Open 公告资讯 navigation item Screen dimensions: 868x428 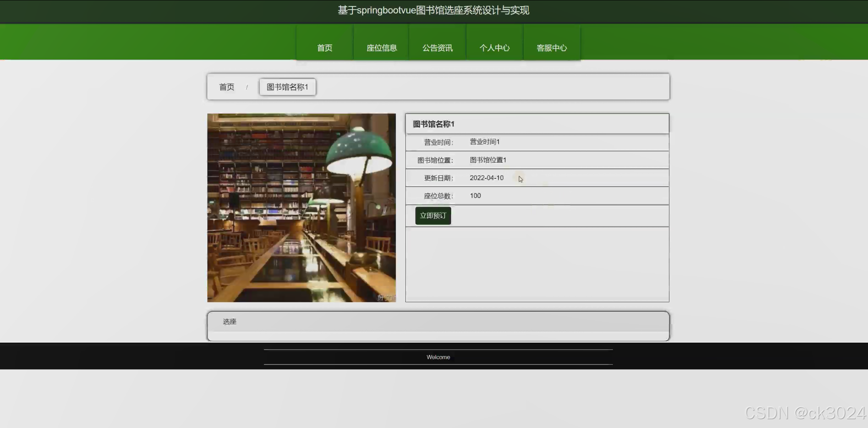pyautogui.click(x=438, y=48)
